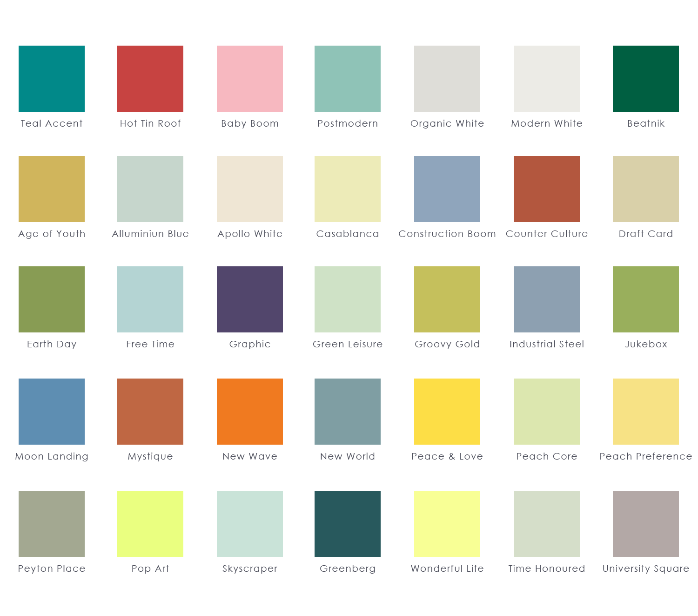Viewport: 698px width, 616px height.
Task: Click the Counter Culture swatch
Action: (x=547, y=189)
